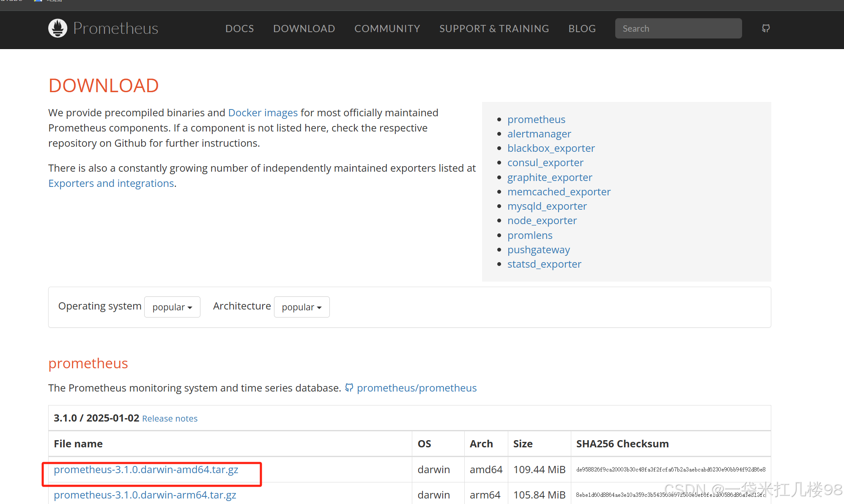The width and height of the screenshot is (844, 504).
Task: Download prometheus-3.1.0.darwin-arm64.tar.gz
Action: [145, 495]
